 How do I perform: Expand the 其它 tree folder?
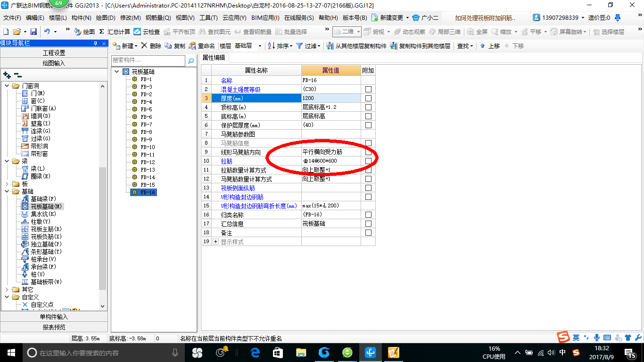(x=7, y=289)
